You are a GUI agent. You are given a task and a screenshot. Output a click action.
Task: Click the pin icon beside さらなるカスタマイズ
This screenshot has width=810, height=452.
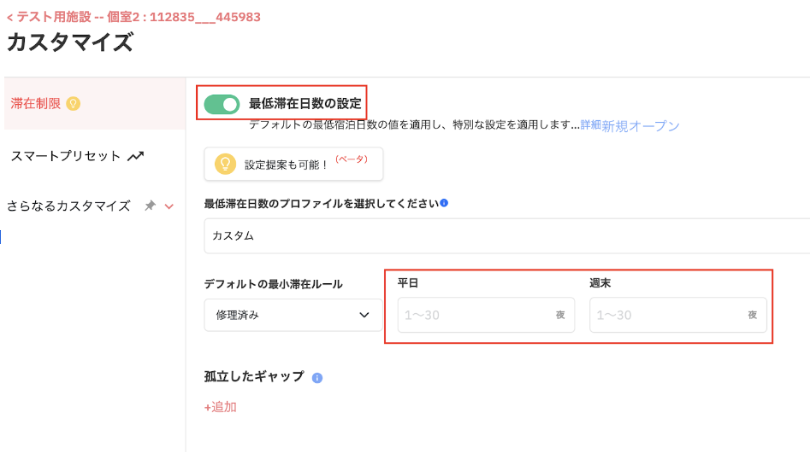click(x=149, y=206)
